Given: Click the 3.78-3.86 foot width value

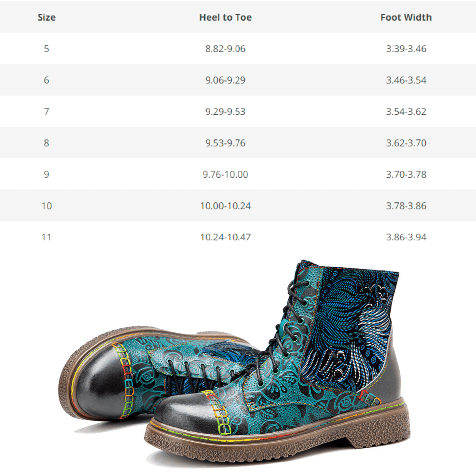Looking at the screenshot, I should click(x=406, y=206).
